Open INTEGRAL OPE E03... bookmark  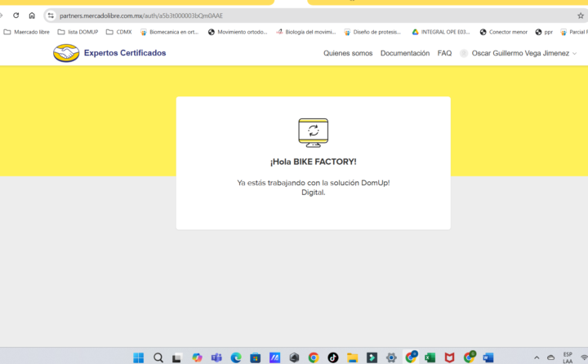pyautogui.click(x=441, y=33)
